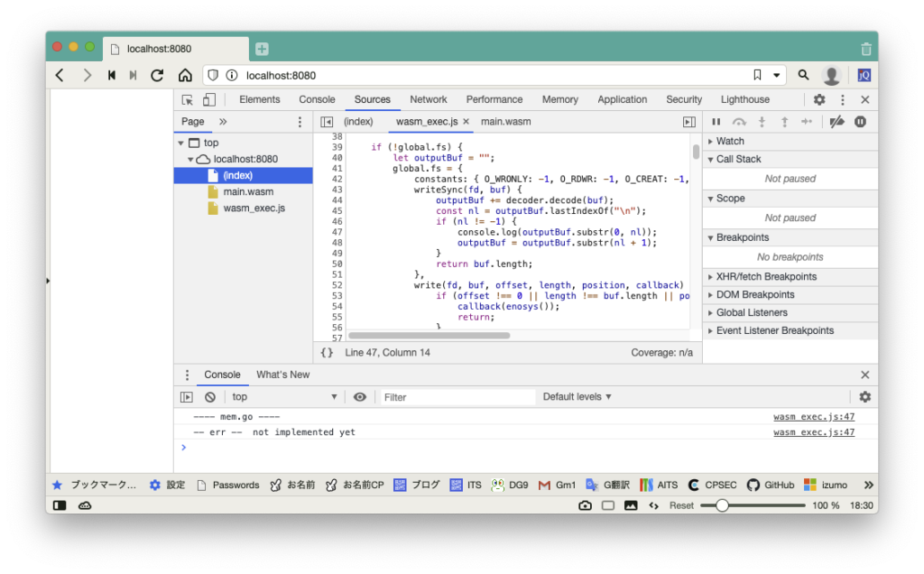Open the Default levels dropdown
The width and height of the screenshot is (924, 574).
577,397
